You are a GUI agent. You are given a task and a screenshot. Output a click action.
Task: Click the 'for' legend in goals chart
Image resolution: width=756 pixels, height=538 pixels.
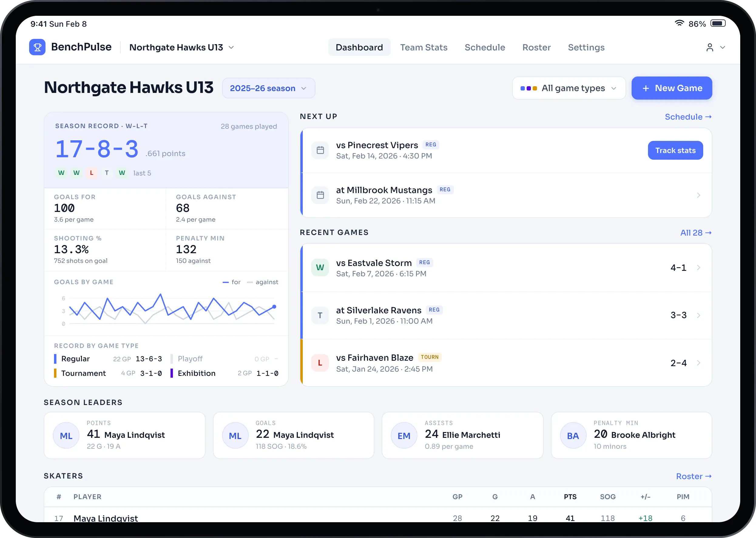coord(232,282)
